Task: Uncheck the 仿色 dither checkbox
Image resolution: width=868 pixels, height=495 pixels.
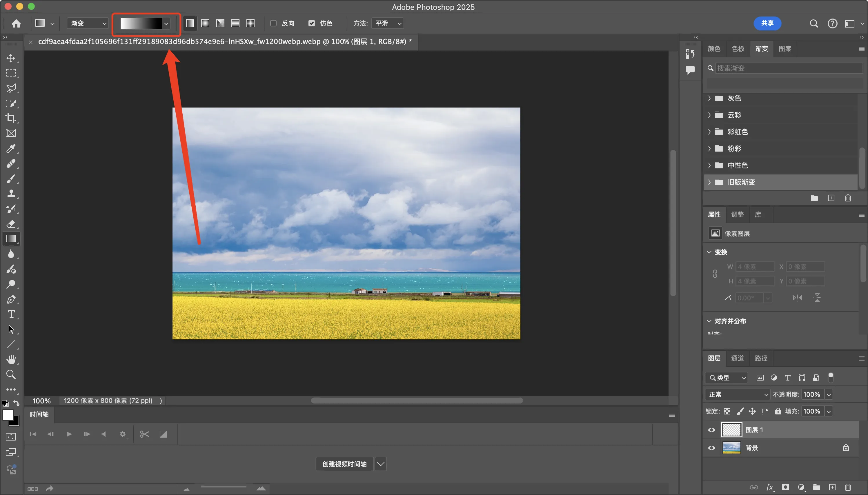Action: pyautogui.click(x=311, y=23)
